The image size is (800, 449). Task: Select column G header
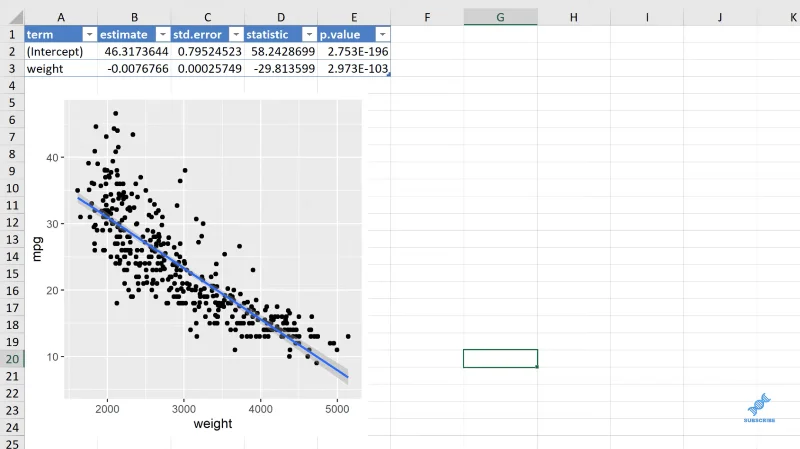[501, 17]
